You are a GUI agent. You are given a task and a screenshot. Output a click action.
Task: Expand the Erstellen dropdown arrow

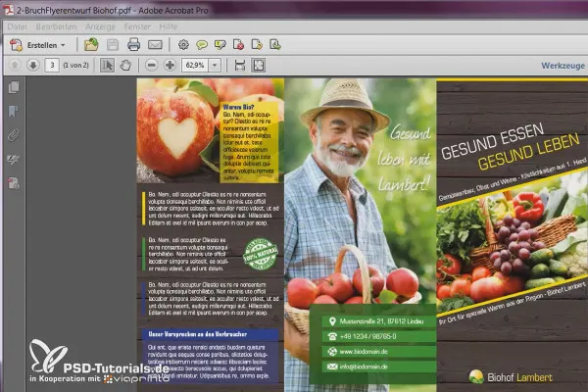point(63,45)
